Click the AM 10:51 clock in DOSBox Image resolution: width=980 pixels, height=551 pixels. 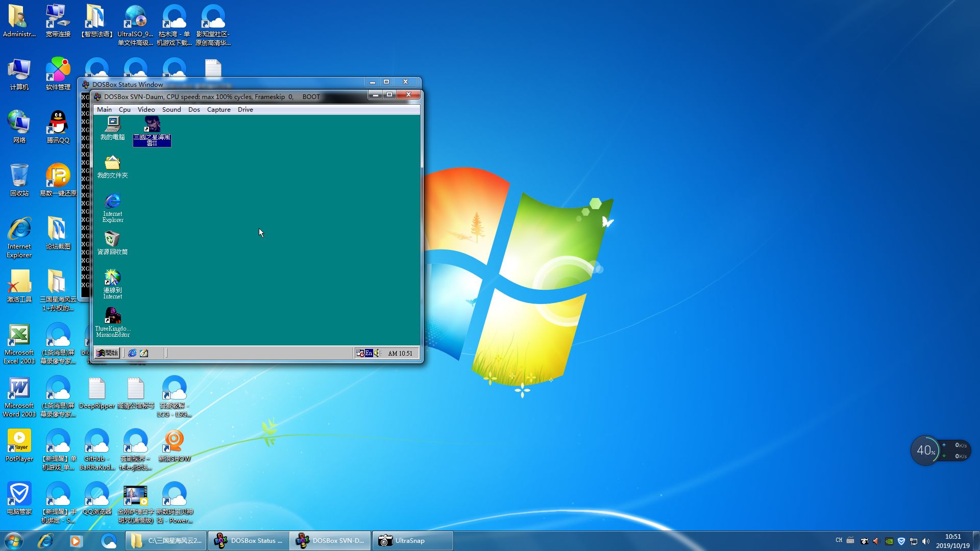(x=400, y=353)
